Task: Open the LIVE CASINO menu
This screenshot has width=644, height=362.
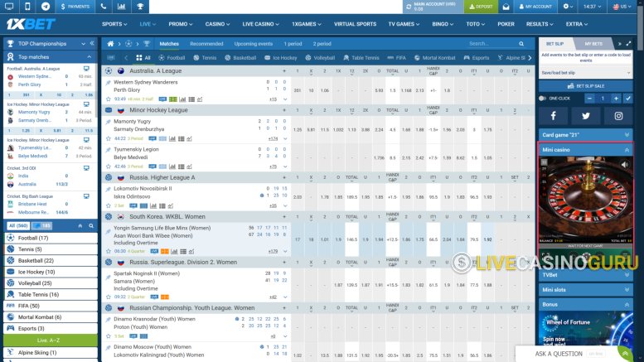Action: coord(260,24)
